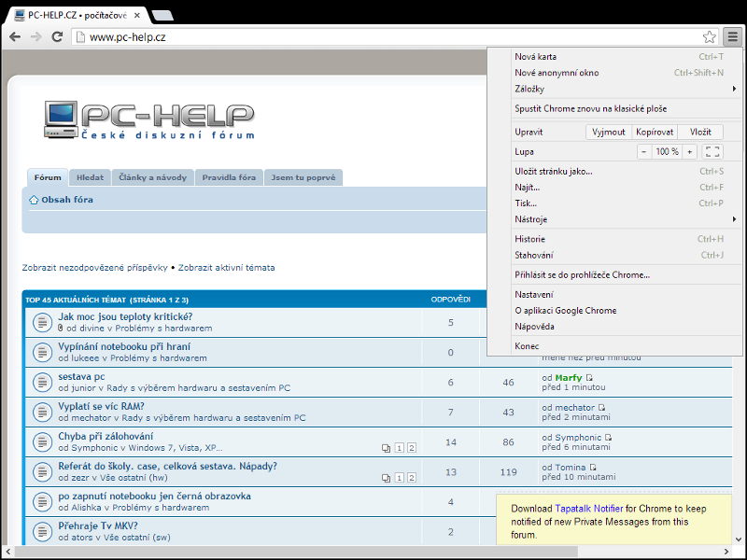This screenshot has height=560, width=747.
Task: Topic icon for Chyba při zálohování
Action: point(42,441)
